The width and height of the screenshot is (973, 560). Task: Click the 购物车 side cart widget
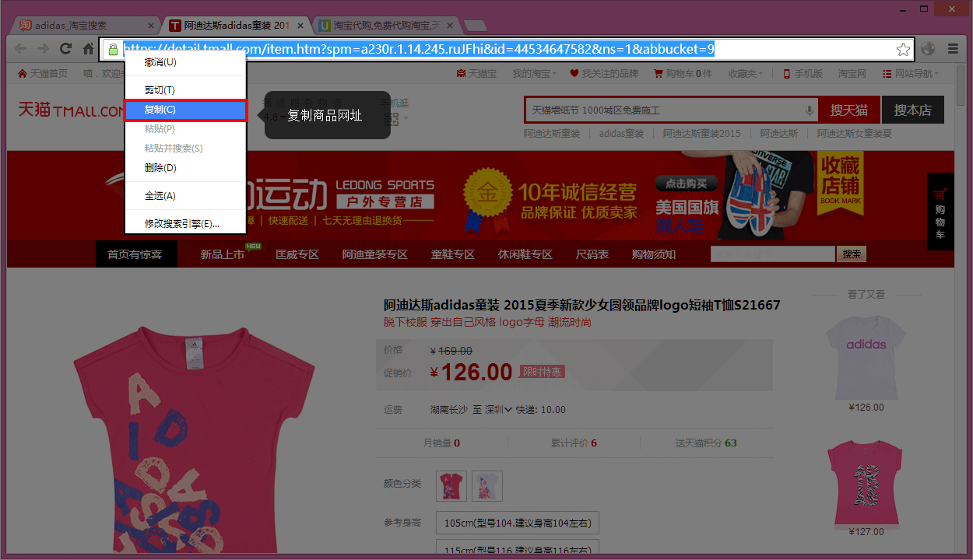tap(940, 212)
